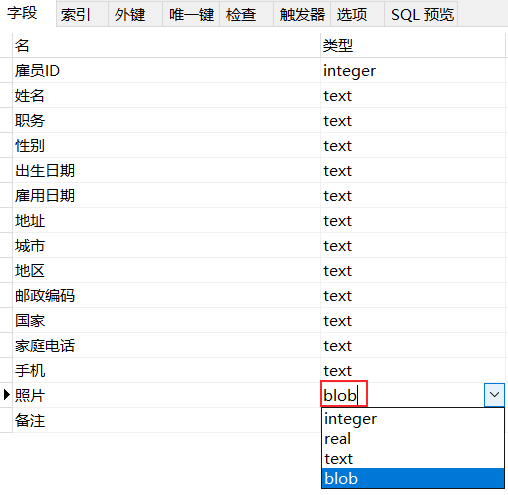Click the row header left of 备注
Image resolution: width=508 pixels, height=495 pixels.
tap(6, 420)
